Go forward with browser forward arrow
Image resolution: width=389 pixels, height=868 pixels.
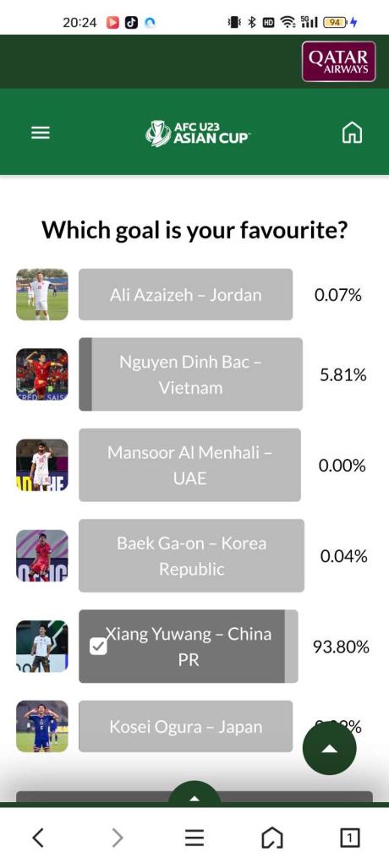[118, 838]
